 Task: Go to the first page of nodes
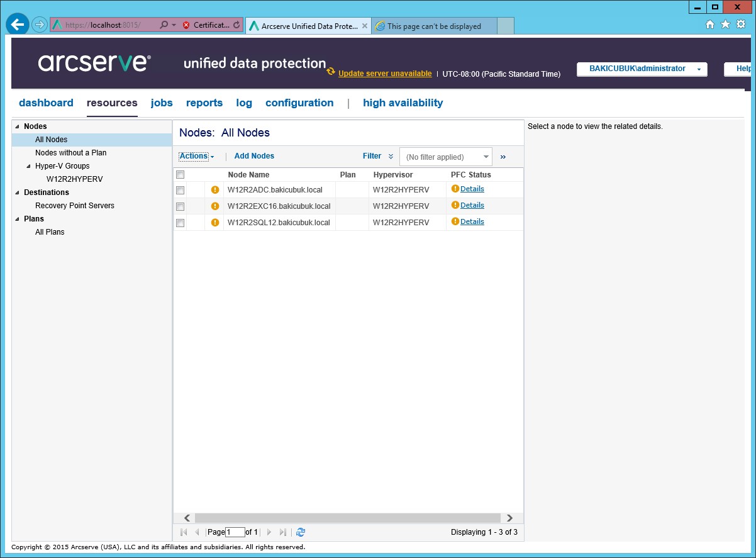184,532
